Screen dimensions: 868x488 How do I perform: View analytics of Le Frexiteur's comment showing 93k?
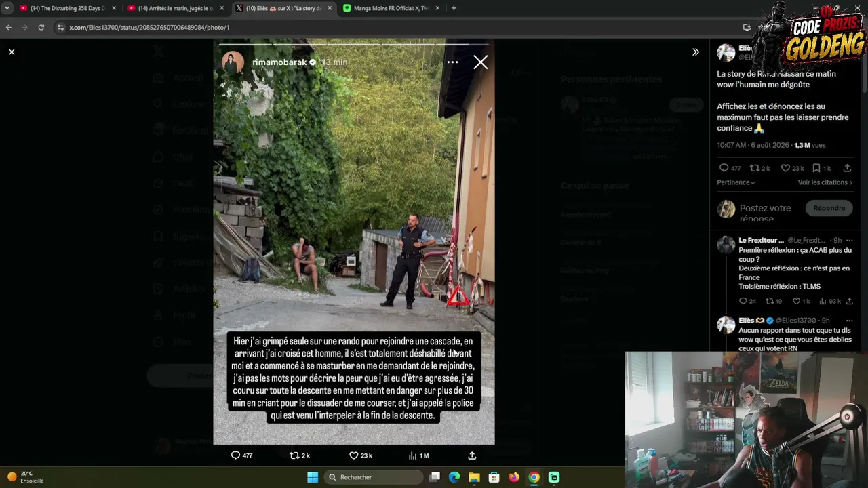(823, 301)
